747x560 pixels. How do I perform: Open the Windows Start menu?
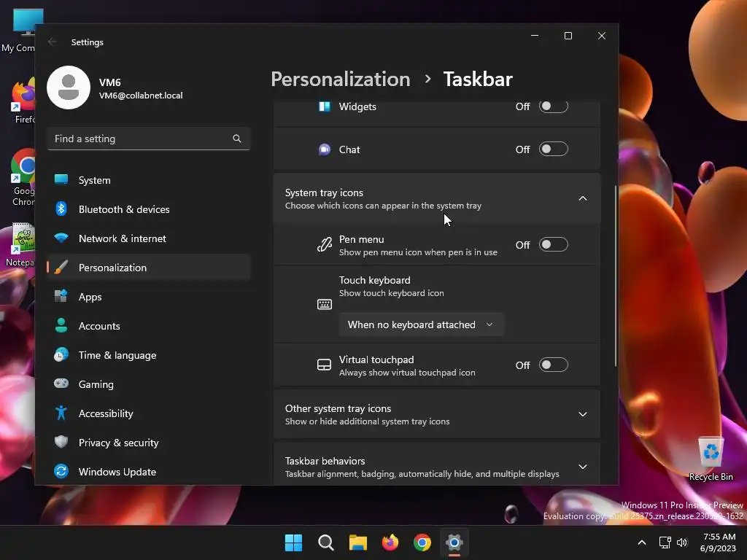click(293, 542)
